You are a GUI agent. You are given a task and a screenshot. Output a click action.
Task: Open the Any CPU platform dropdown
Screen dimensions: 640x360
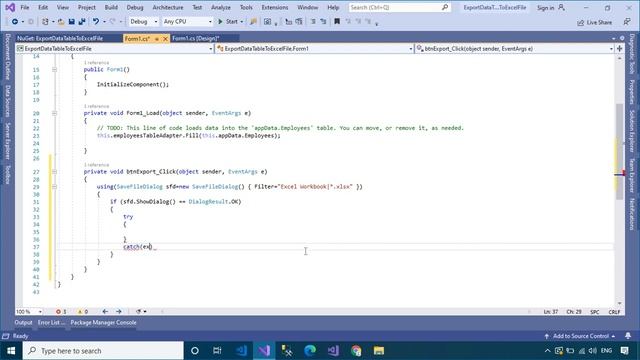(x=187, y=22)
